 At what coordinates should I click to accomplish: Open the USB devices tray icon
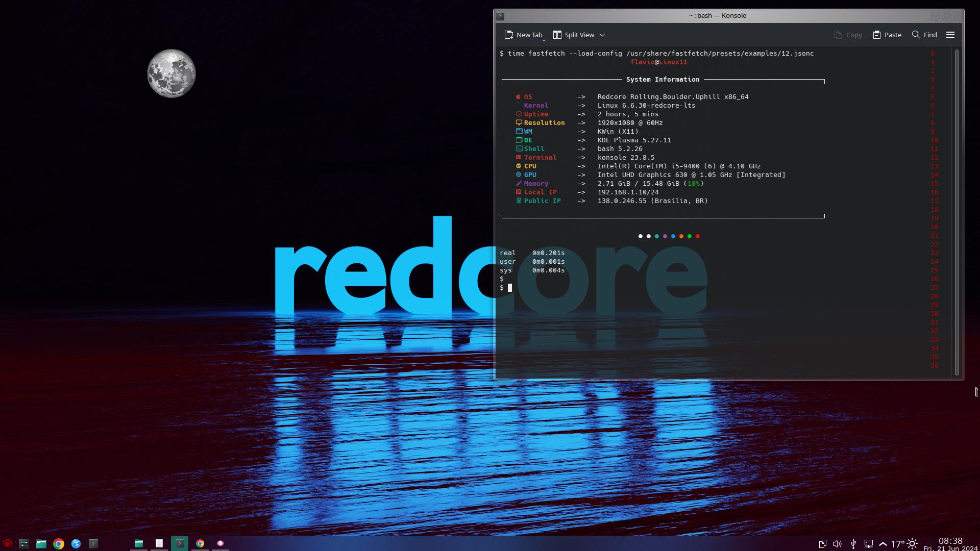[853, 544]
